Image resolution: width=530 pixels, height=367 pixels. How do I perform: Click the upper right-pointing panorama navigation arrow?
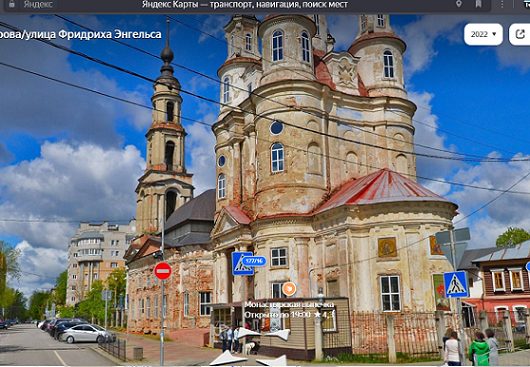coord(278,334)
